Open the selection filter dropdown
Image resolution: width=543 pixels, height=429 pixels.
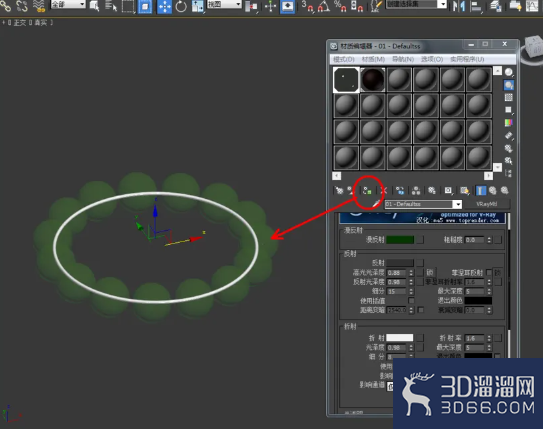point(68,4)
